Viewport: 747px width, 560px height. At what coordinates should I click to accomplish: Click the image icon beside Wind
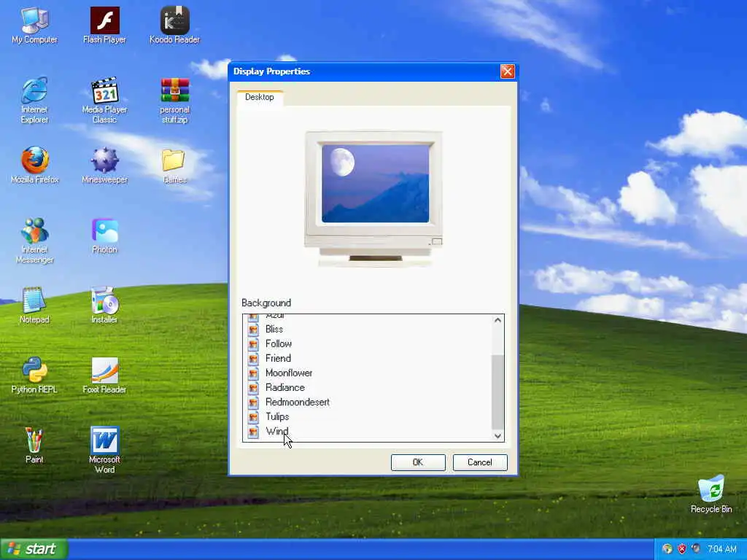pyautogui.click(x=253, y=432)
